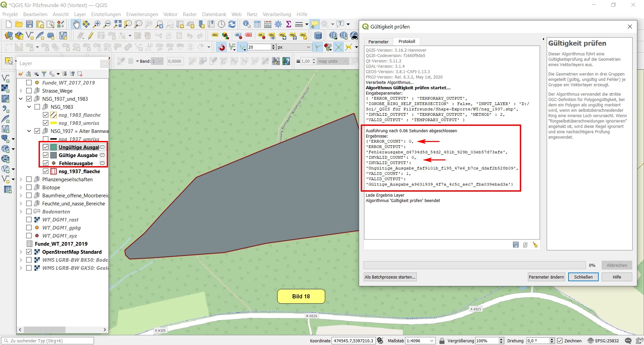644x345 pixels.
Task: Collapse the NSG_1937_und_1983 group
Action: (21, 99)
